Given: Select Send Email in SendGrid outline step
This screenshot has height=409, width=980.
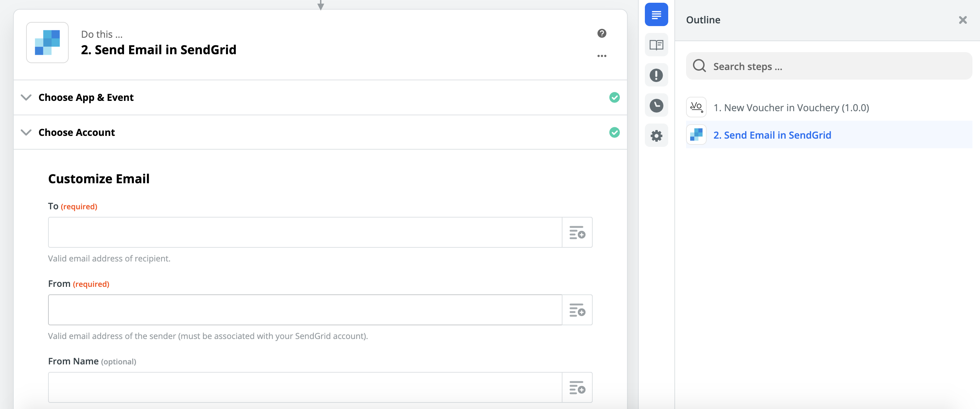Looking at the screenshot, I should coord(772,135).
